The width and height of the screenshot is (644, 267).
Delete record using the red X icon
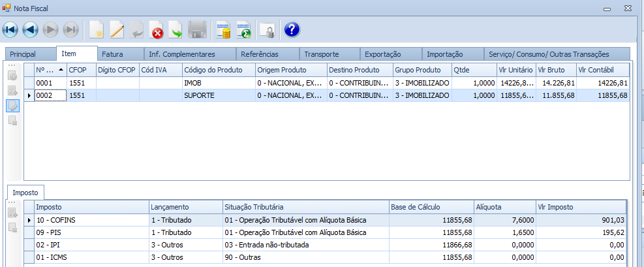point(157,29)
